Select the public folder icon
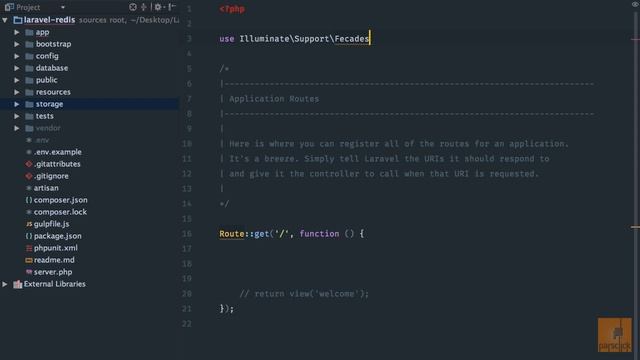The width and height of the screenshot is (640, 360). coord(29,80)
